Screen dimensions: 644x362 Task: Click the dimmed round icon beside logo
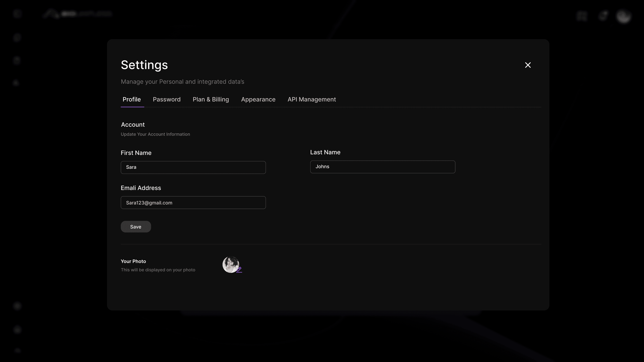point(17,14)
